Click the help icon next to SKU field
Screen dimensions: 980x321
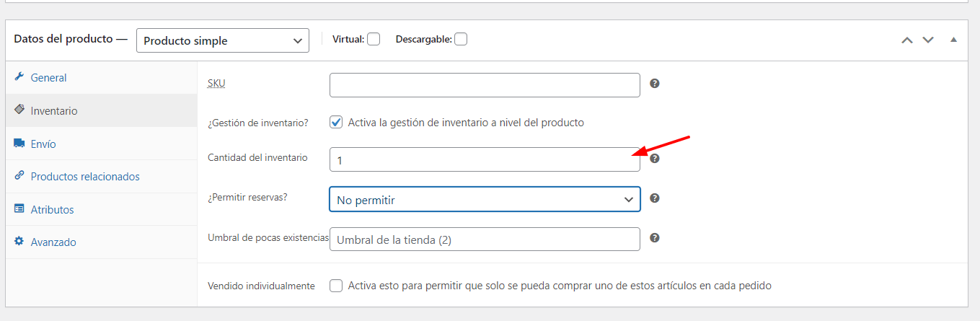pos(655,84)
